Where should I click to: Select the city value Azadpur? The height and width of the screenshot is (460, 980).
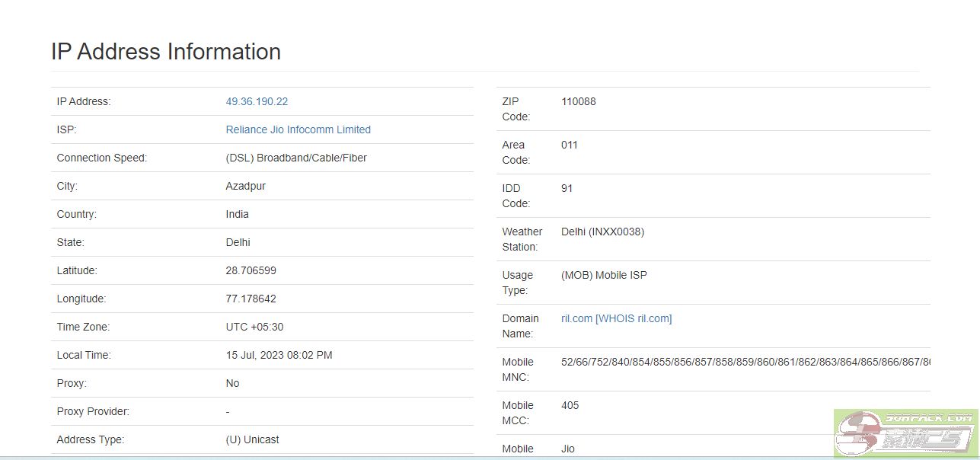click(246, 186)
